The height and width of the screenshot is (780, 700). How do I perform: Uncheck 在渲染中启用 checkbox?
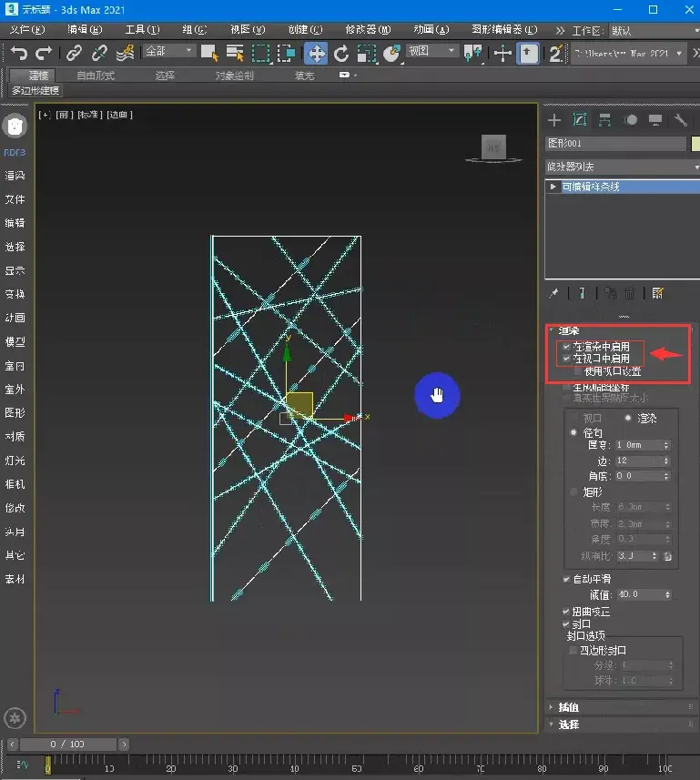point(567,348)
